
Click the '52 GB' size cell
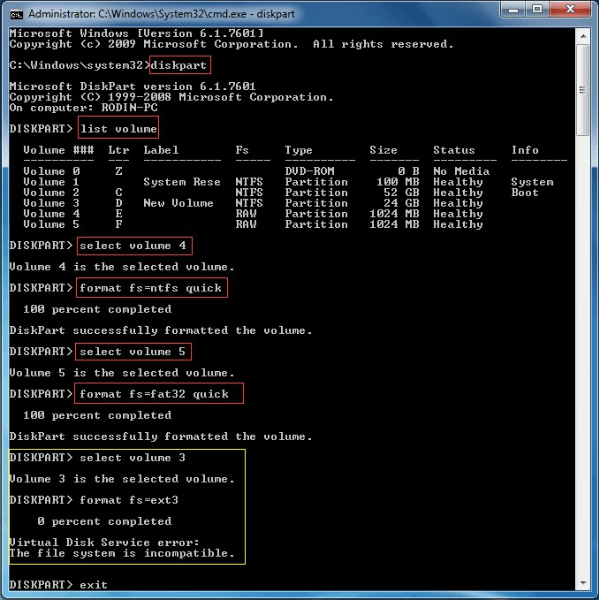point(401,192)
